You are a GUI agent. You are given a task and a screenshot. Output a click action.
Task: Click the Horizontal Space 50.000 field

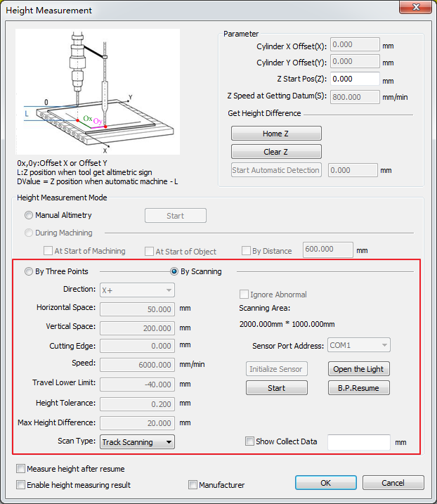pos(137,309)
